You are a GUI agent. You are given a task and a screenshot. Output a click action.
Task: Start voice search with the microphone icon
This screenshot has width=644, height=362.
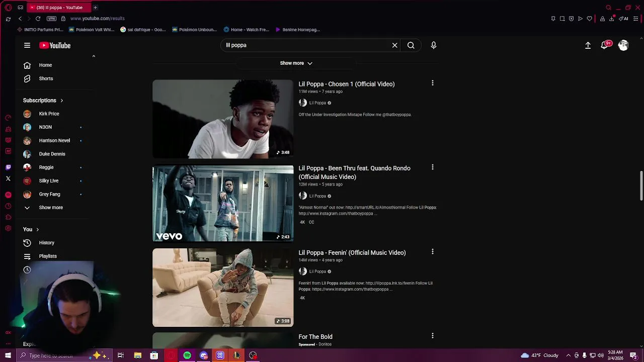coord(434,45)
